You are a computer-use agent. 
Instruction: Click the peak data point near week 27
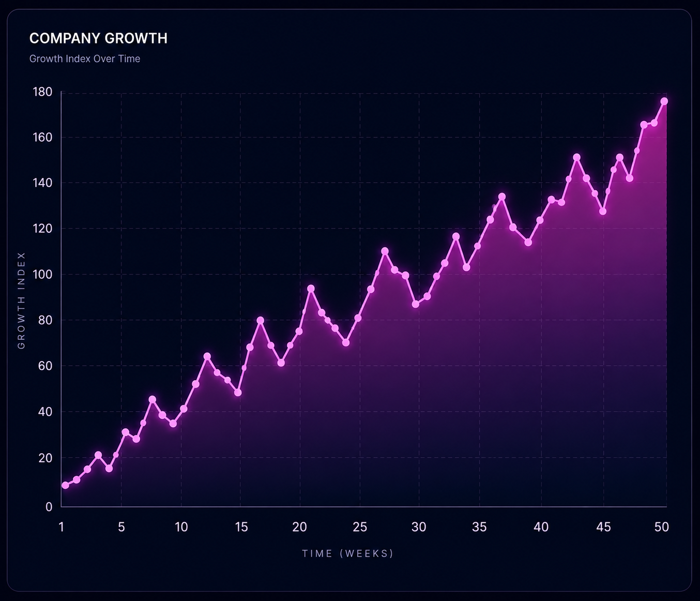(385, 251)
